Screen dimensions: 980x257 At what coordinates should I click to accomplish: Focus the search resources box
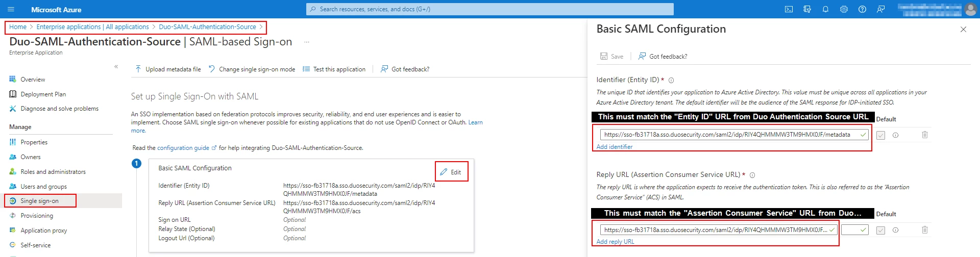pyautogui.click(x=490, y=9)
